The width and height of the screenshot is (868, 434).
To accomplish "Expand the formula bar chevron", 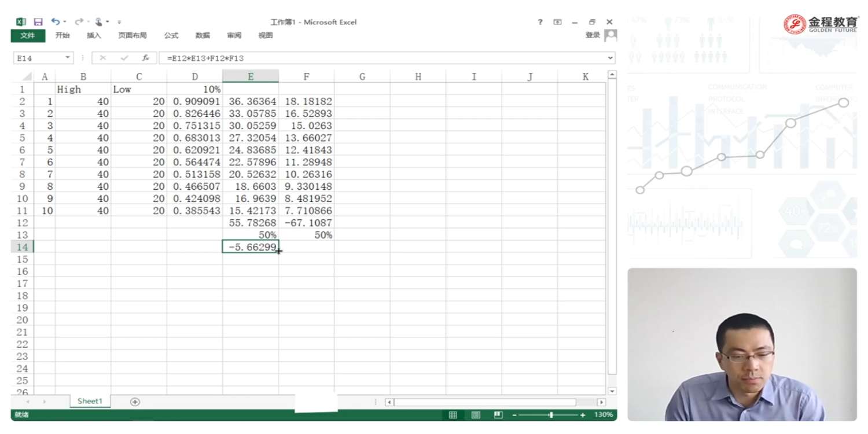I will [610, 58].
